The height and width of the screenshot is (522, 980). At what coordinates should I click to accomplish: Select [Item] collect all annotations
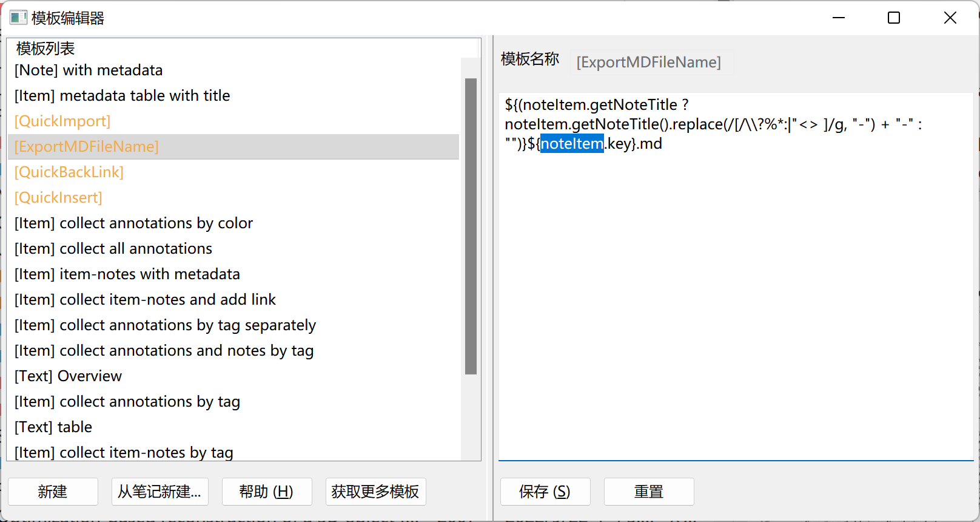click(113, 248)
